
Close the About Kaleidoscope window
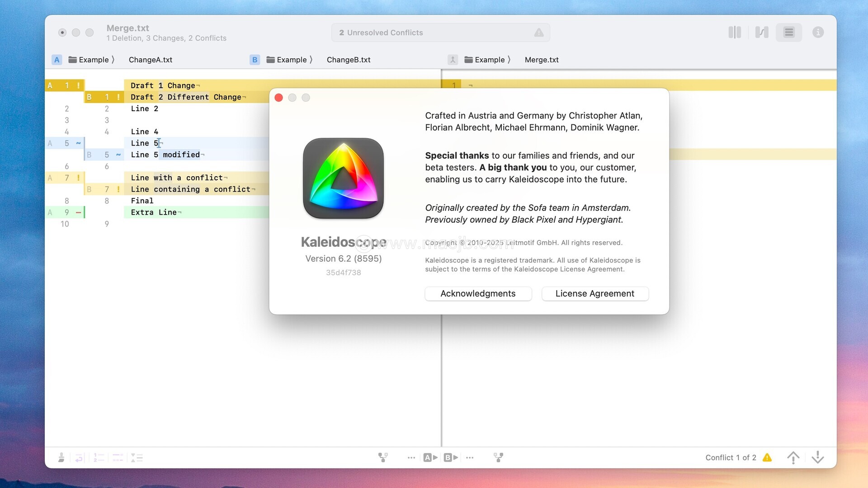(279, 98)
